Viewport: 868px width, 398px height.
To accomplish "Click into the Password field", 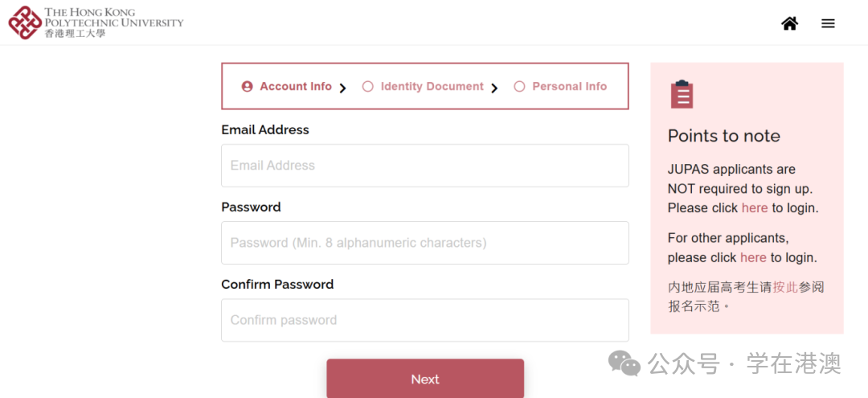I will [424, 243].
